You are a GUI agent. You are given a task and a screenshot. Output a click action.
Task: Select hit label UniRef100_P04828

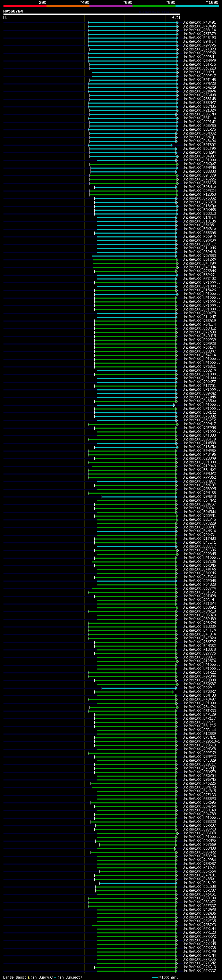199,585
